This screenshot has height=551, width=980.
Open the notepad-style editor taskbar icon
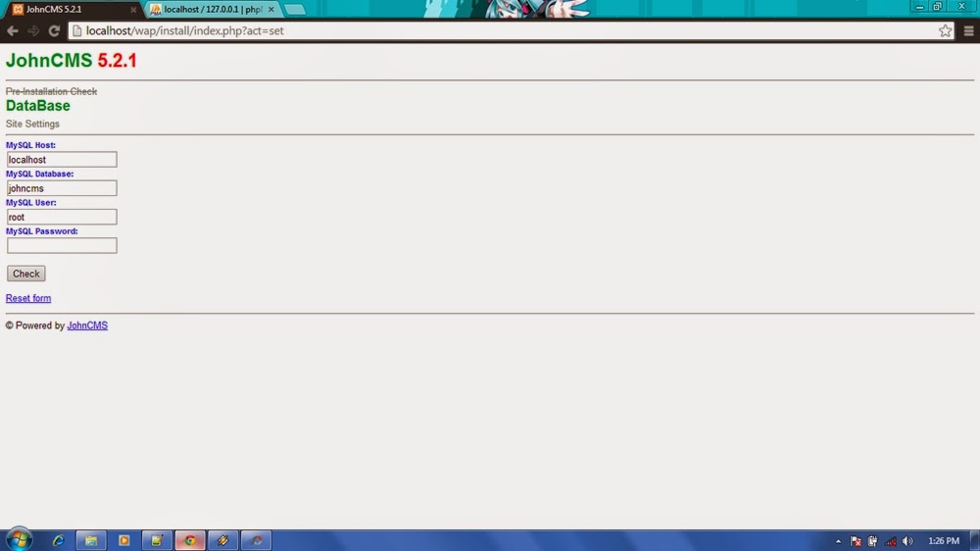tap(157, 540)
